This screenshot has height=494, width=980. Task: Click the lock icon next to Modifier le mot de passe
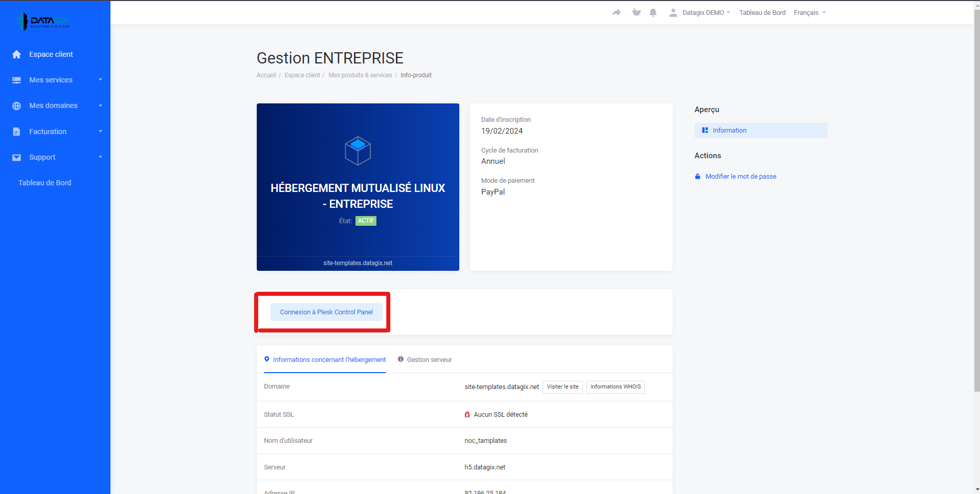pyautogui.click(x=698, y=176)
